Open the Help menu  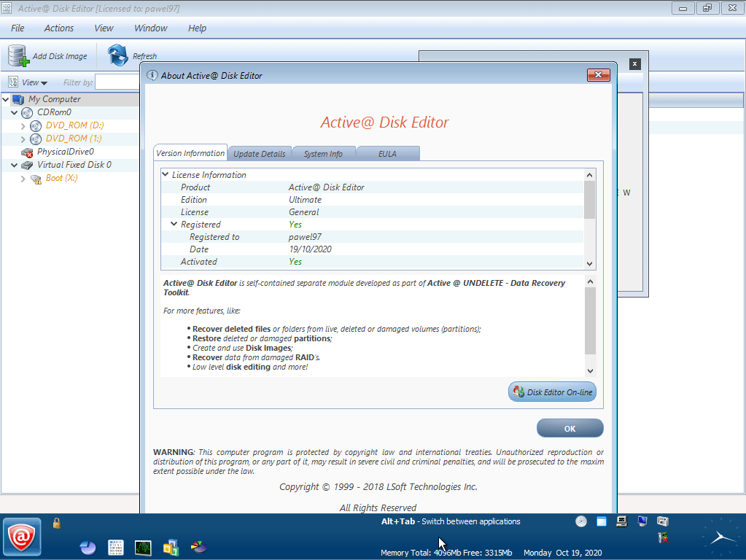tap(197, 28)
